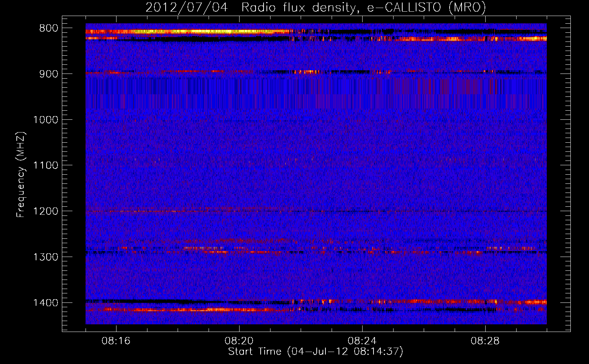Viewport: 589px width, 364px height.
Task: Click the plot title 'Radio flux density, e-CALLISTO (MRO)'
Action: (x=364, y=7)
